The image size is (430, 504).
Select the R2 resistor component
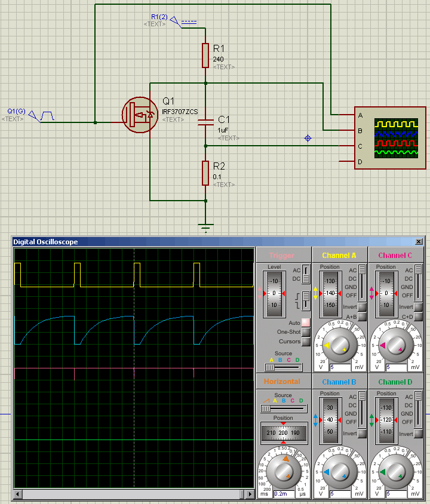(205, 173)
